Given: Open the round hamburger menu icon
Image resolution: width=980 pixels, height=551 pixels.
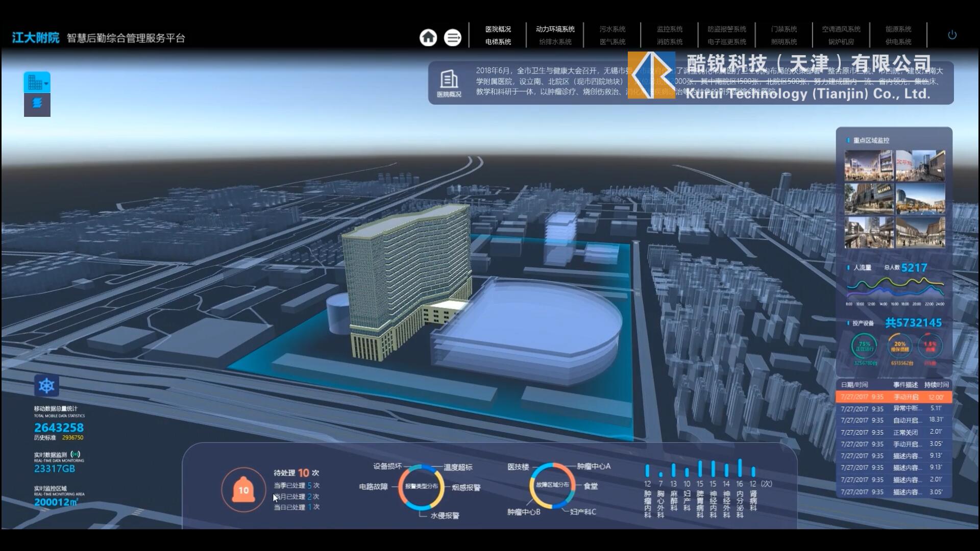Looking at the screenshot, I should pyautogui.click(x=452, y=37).
